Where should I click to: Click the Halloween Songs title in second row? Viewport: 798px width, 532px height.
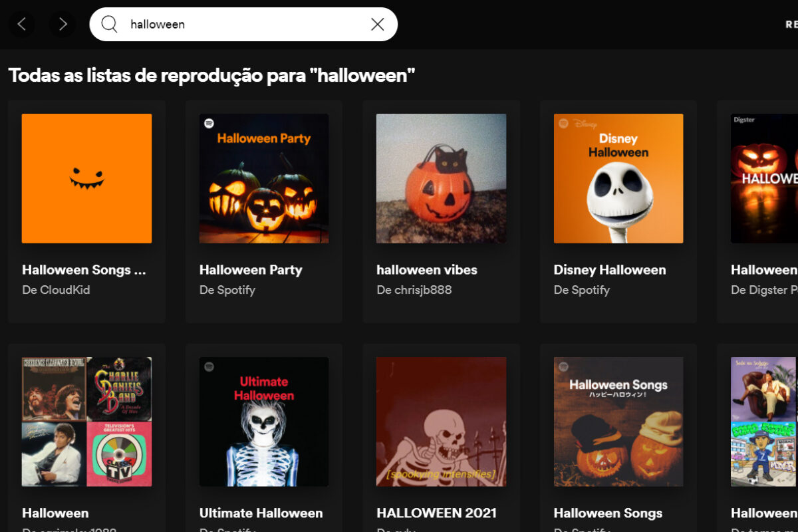[x=608, y=513]
